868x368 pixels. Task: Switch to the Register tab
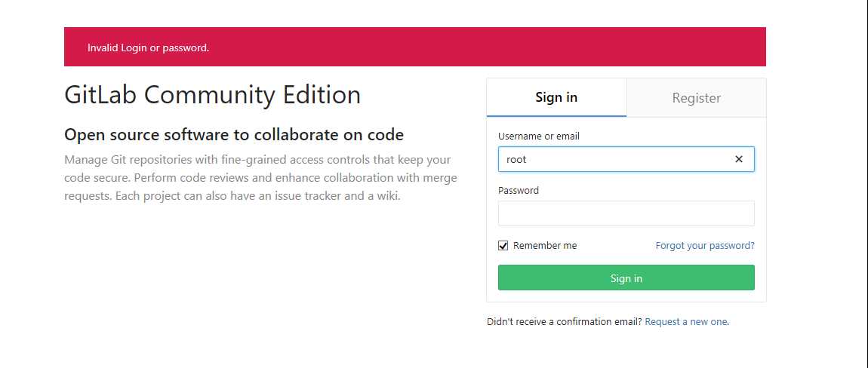tap(696, 98)
